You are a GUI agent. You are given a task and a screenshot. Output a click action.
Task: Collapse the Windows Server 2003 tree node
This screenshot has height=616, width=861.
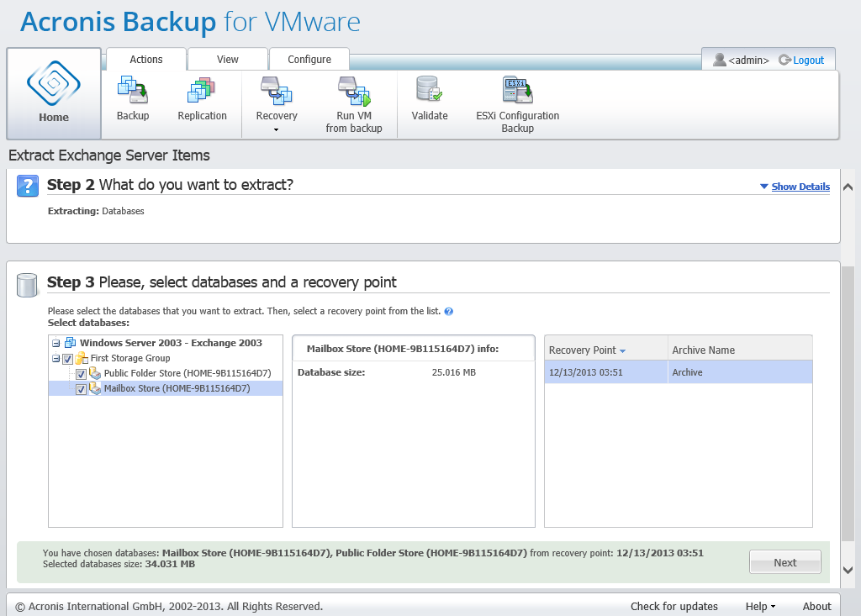[x=55, y=343]
